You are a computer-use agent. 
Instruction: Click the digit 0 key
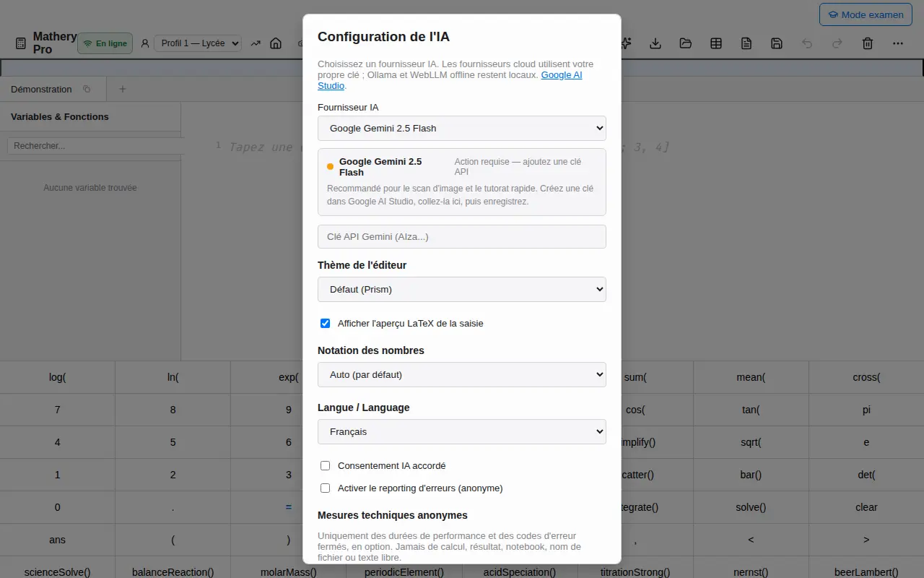58,507
